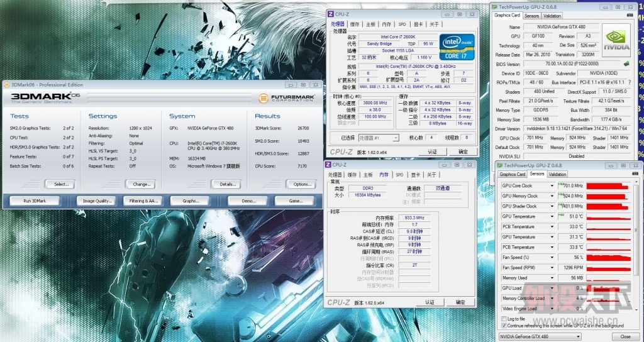Click the Futuremark logo in 3DMark06
Image resolution: width=644 pixels, height=342 pixels.
coord(287,99)
